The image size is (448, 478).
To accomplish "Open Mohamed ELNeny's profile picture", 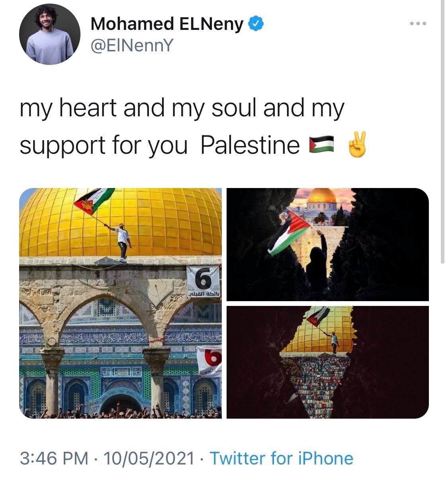I will pos(50,37).
